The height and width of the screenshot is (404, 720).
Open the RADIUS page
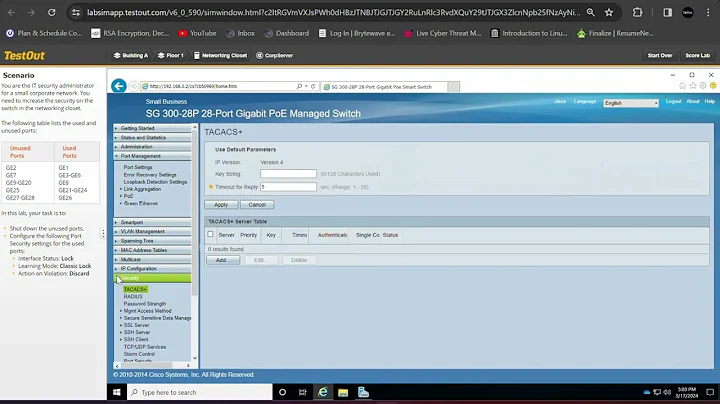click(x=133, y=297)
